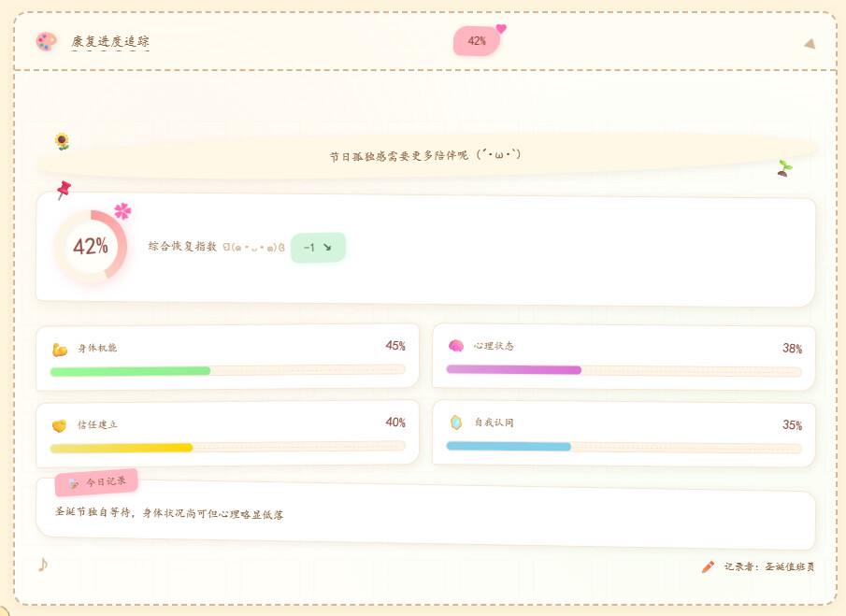Viewport: 846px width, 616px height.
Task: Click the paint palette icon in header
Action: tap(47, 41)
